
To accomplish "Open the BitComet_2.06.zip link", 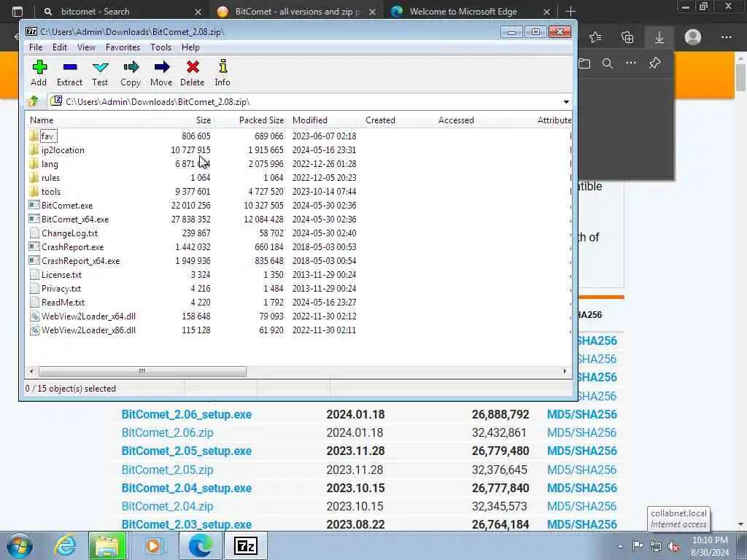I will 167,432.
